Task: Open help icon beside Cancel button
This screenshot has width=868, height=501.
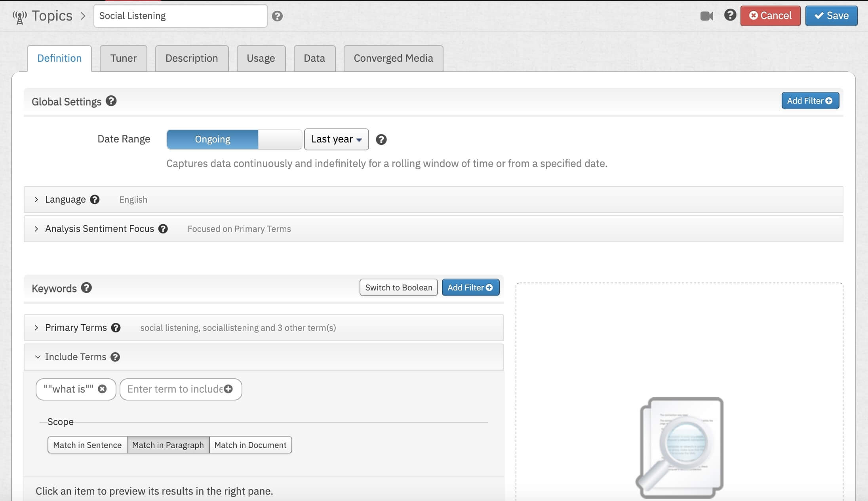Action: [730, 15]
